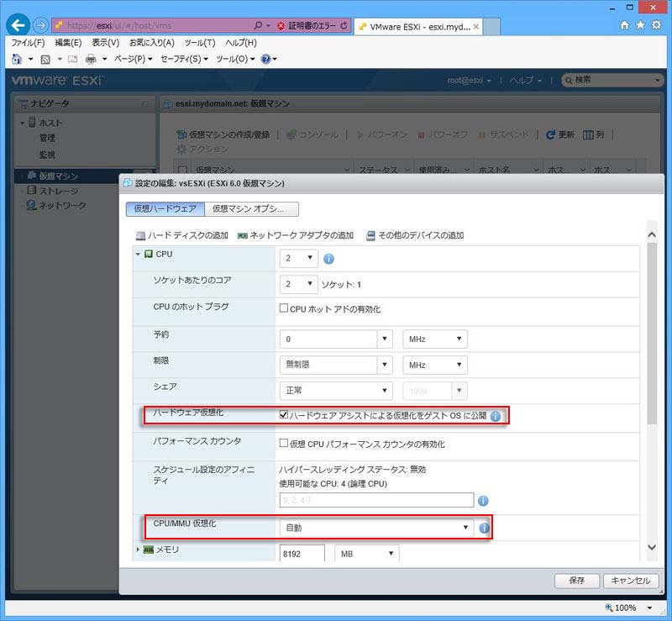Screen dimensions: 672x621
Task: Click the 列 columns icon
Action: point(589,135)
